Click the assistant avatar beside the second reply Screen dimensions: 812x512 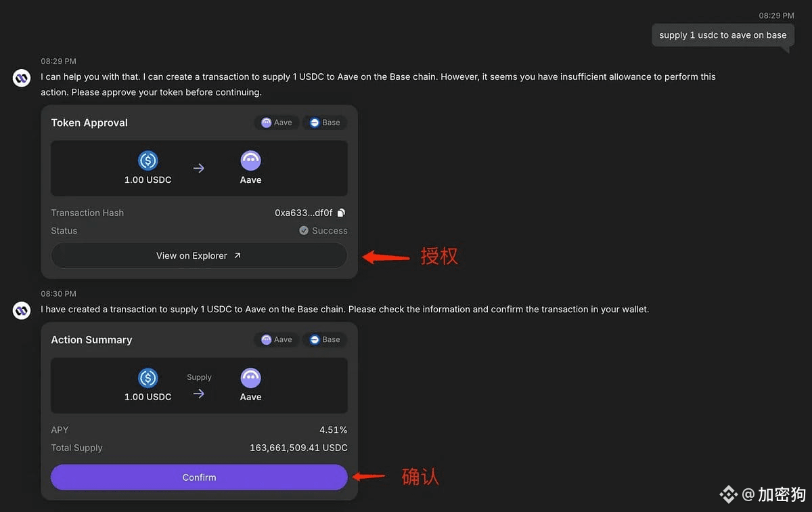coord(22,310)
